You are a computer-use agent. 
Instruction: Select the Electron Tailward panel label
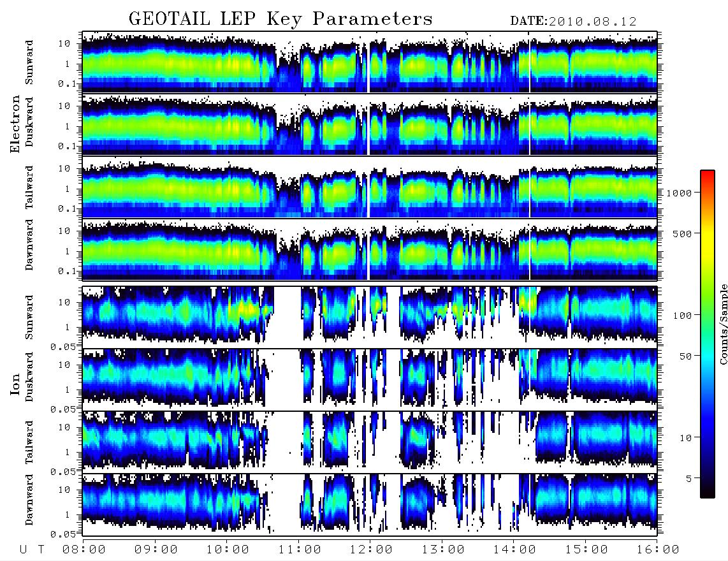(x=29, y=187)
